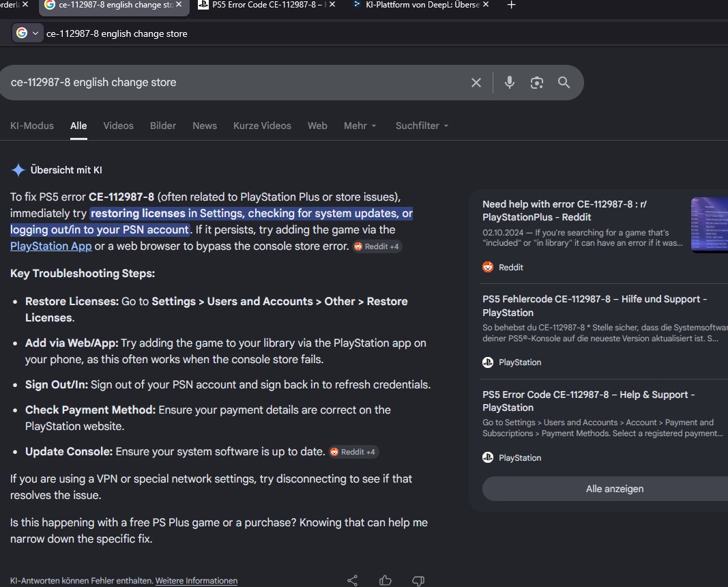Submit search with the magnifying glass icon
The image size is (728, 587).
pos(564,83)
